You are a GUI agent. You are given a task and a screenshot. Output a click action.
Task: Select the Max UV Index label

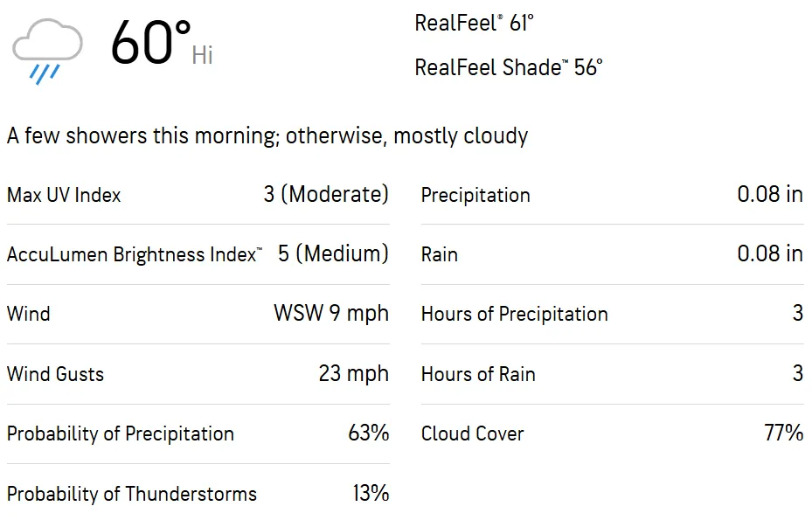(64, 195)
